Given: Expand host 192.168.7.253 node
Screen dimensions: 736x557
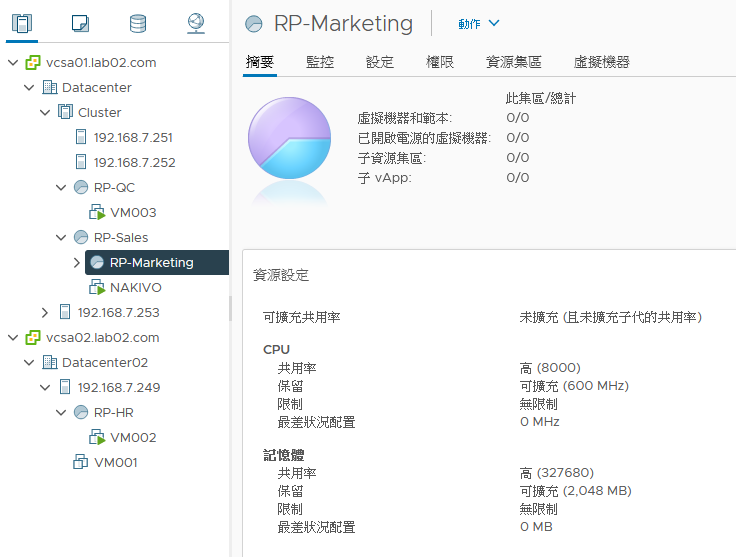Looking at the screenshot, I should pos(45,313).
